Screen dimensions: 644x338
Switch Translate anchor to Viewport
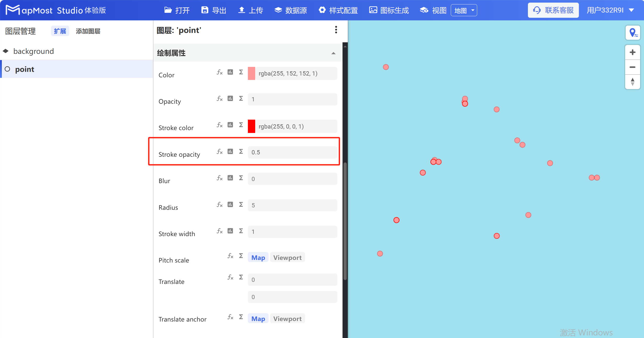(287, 318)
